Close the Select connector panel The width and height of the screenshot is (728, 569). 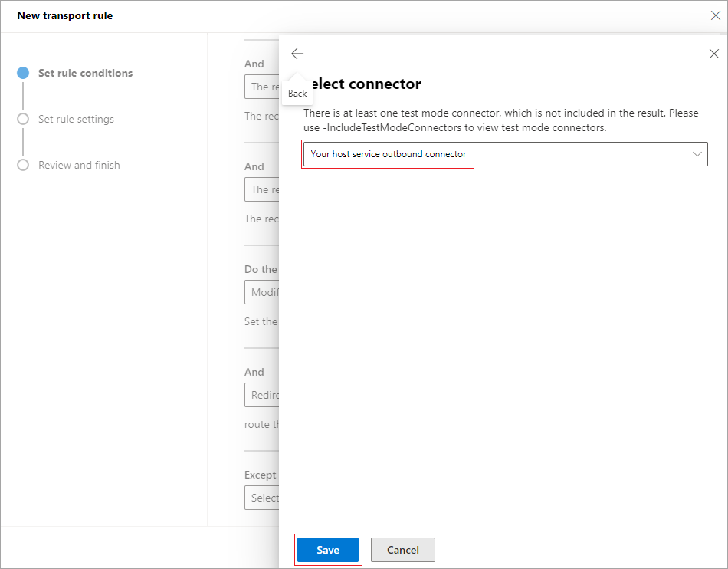click(x=713, y=54)
